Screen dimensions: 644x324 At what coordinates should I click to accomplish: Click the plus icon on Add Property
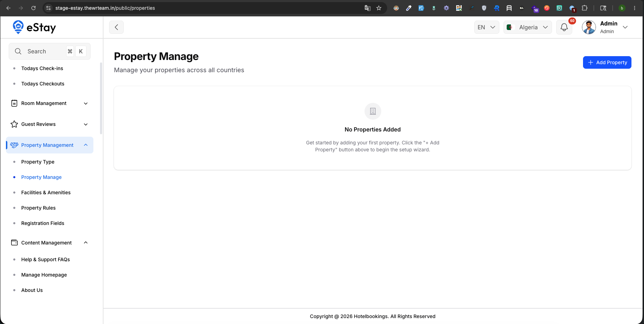click(x=591, y=62)
